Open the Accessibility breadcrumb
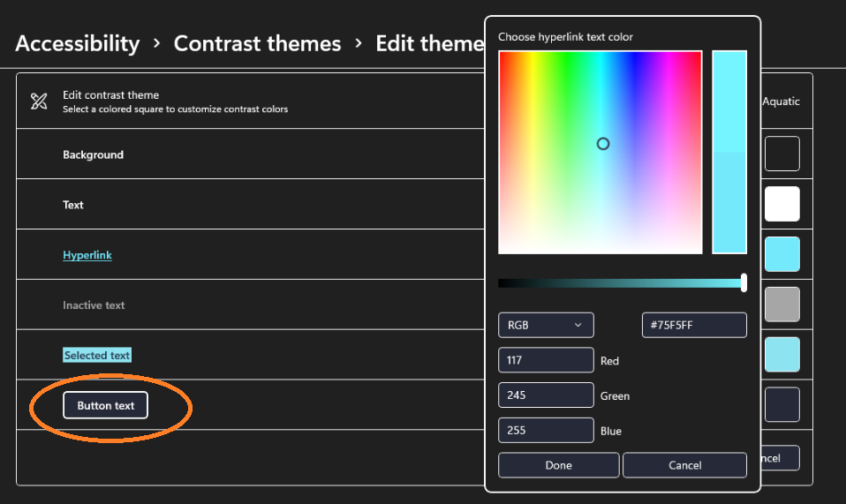 [x=78, y=43]
